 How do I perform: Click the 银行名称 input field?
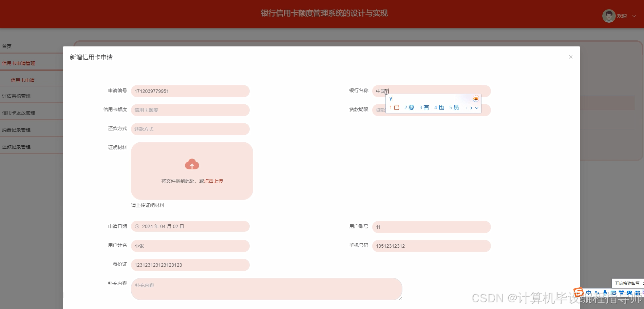pyautogui.click(x=432, y=91)
